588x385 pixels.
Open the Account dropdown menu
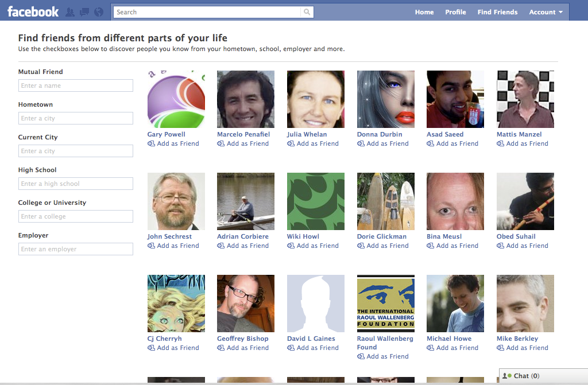(x=544, y=11)
